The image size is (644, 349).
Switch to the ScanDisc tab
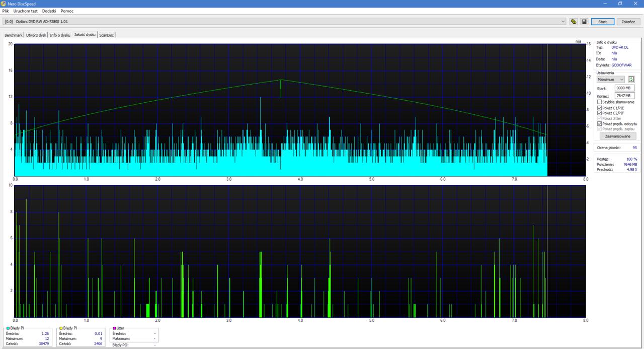tap(107, 35)
